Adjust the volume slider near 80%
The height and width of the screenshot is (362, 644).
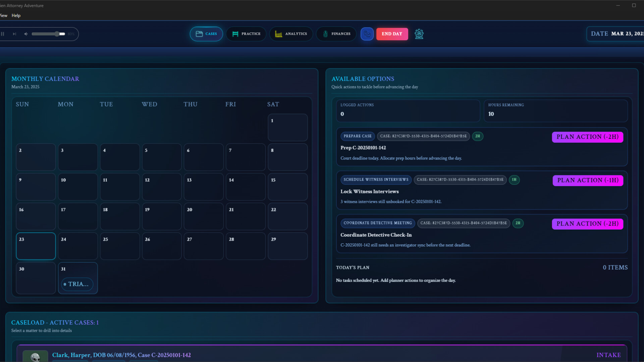57,34
